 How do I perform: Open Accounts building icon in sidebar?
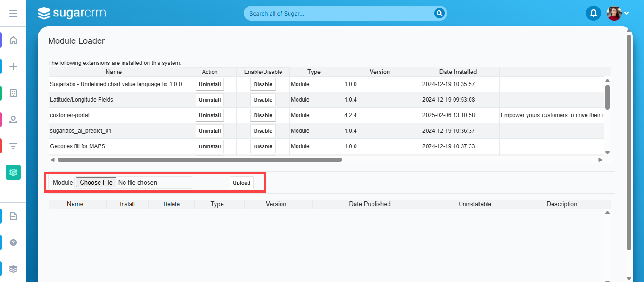13,93
